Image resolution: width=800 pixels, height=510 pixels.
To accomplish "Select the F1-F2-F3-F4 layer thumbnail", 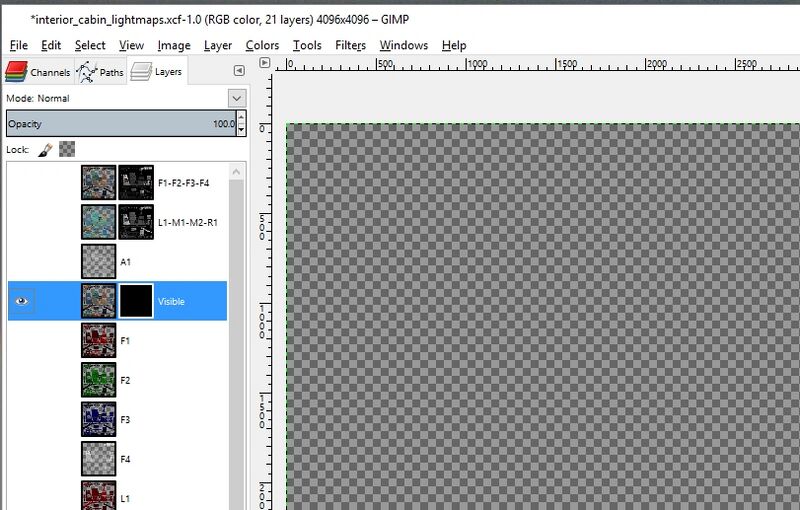I will pos(98,183).
